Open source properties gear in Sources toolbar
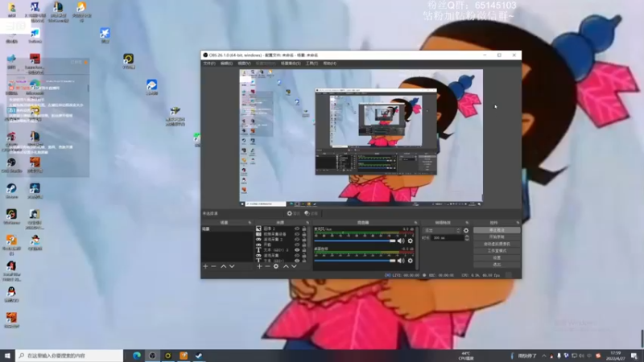Viewport: 644px width, 362px height. pyautogui.click(x=276, y=266)
